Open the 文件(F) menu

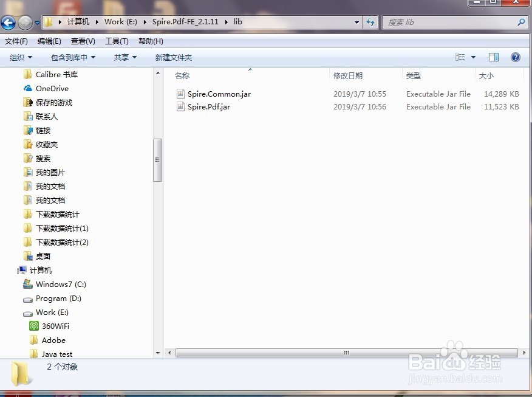16,41
